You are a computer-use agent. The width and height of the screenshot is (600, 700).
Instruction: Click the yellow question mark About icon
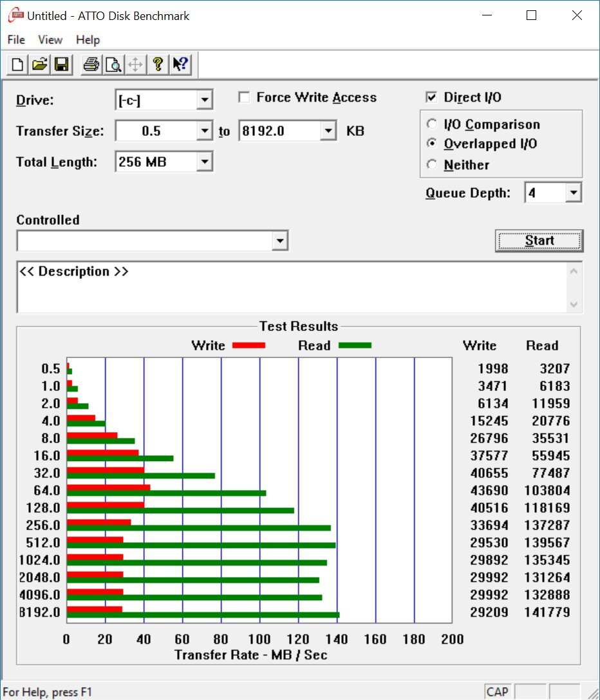157,64
